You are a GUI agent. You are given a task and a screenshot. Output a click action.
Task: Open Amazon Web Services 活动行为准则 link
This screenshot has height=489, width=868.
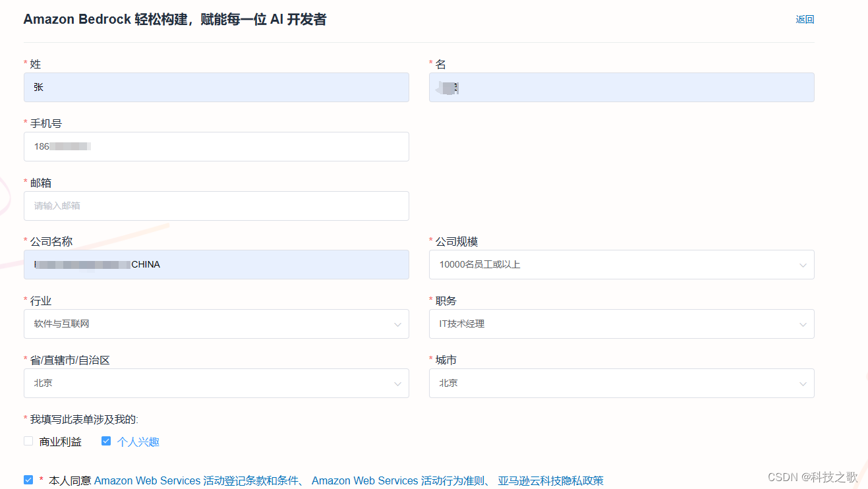point(398,480)
